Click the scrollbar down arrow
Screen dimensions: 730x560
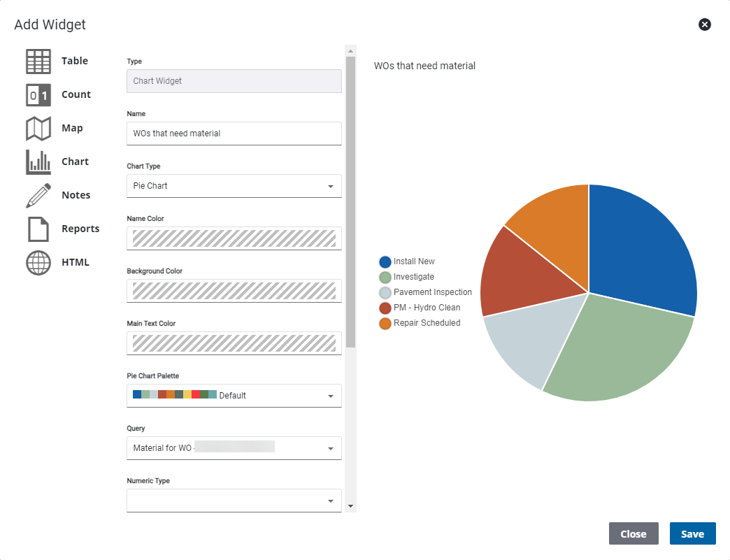(351, 506)
